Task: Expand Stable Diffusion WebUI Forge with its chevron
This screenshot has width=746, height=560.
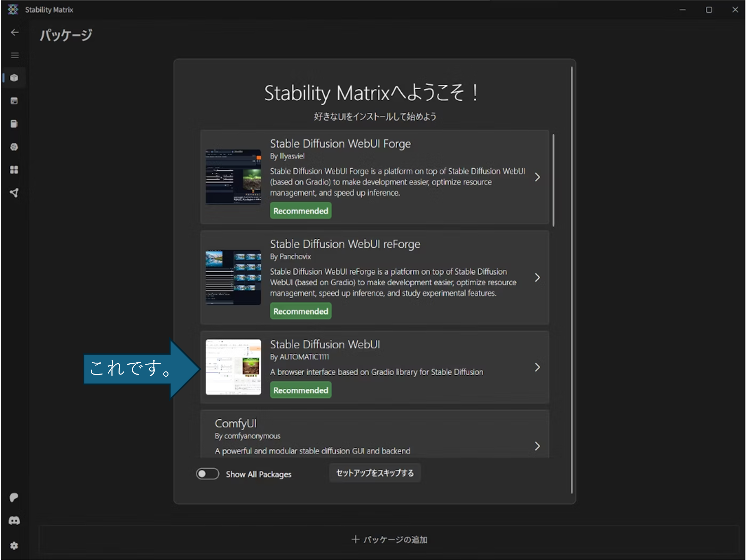Action: pos(537,177)
